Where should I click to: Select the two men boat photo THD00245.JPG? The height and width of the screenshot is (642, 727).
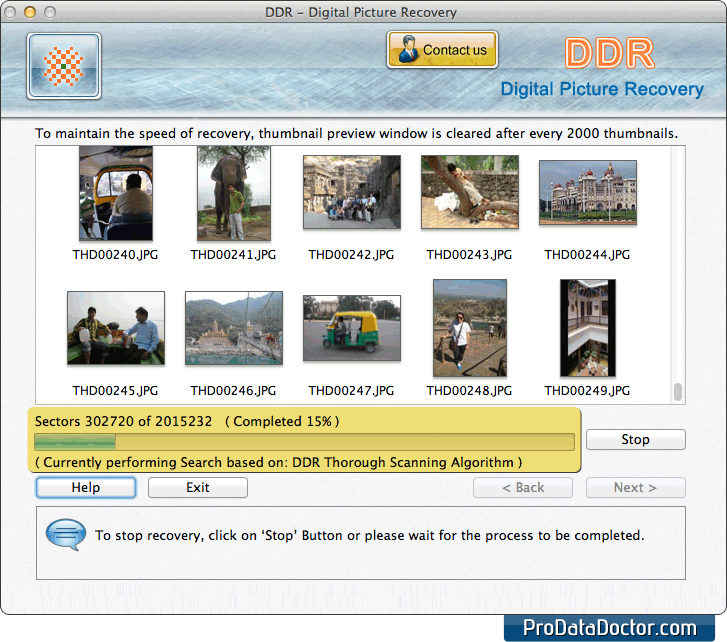point(116,328)
